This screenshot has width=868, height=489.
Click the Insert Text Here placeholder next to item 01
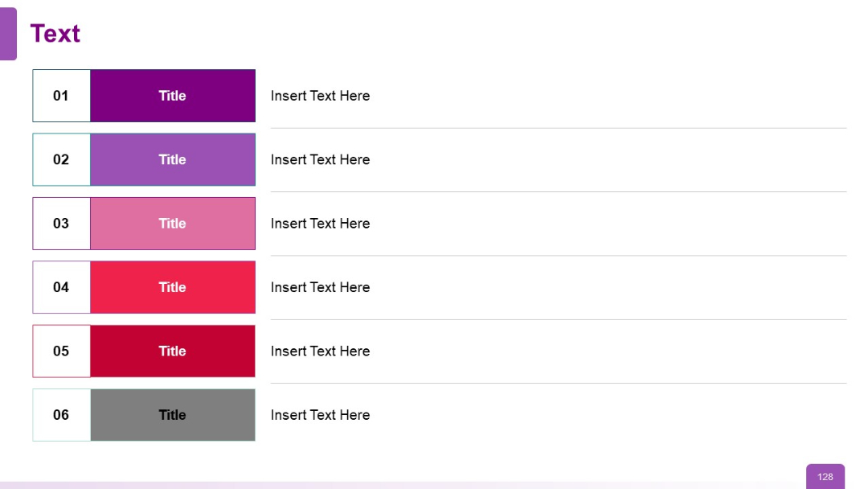point(320,96)
